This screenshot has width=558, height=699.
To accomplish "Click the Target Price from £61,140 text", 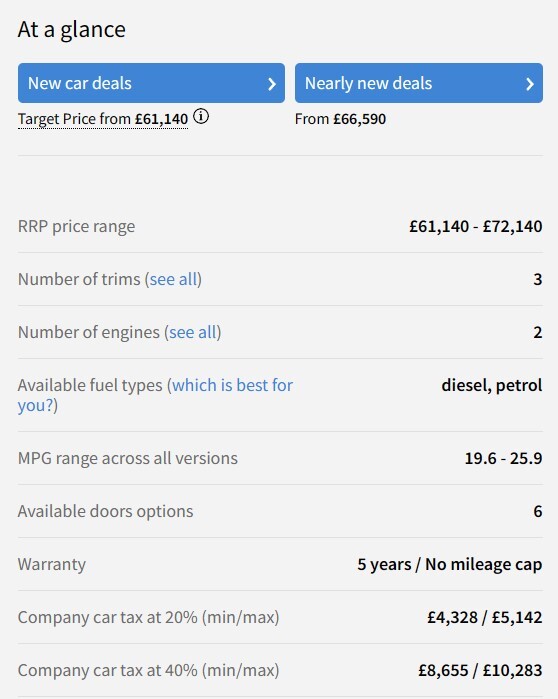I will click(x=103, y=119).
